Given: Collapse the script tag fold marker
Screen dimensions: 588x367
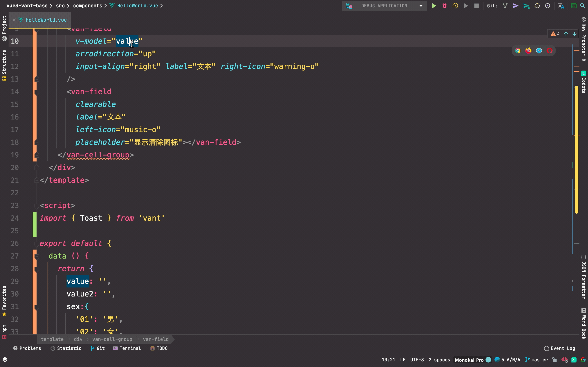Looking at the screenshot, I should [x=37, y=206].
